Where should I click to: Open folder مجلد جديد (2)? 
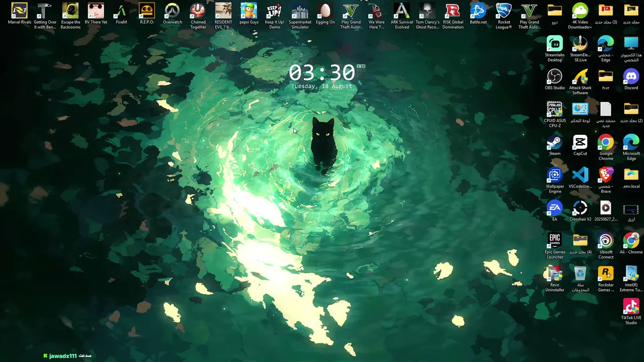pos(631,113)
